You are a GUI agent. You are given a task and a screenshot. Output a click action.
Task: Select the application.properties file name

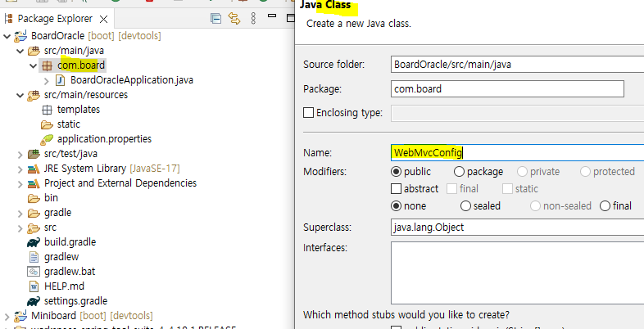click(104, 139)
